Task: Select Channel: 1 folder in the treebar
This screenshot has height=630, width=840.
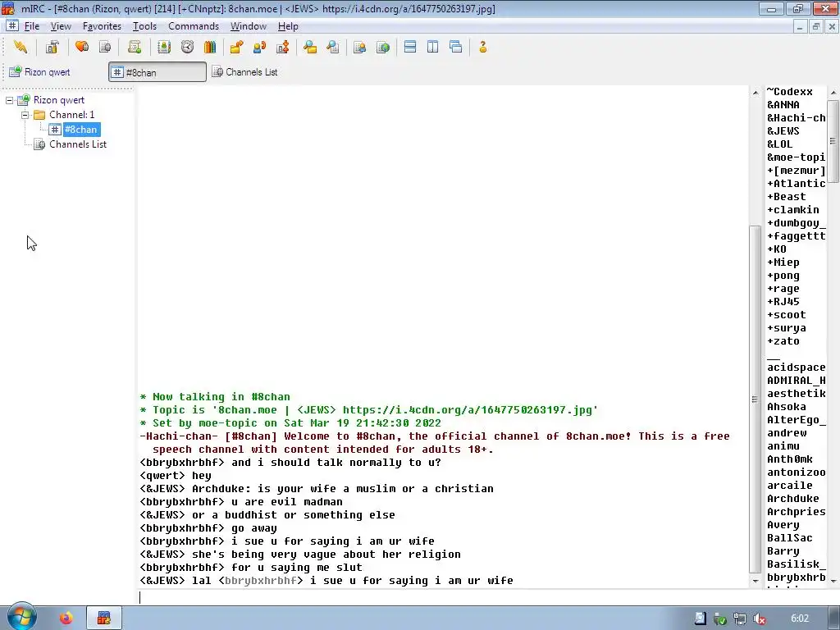Action: pos(72,115)
